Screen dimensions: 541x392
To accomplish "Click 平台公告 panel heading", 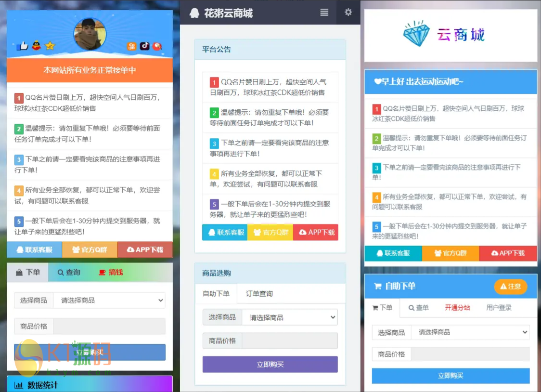I will [x=270, y=49].
